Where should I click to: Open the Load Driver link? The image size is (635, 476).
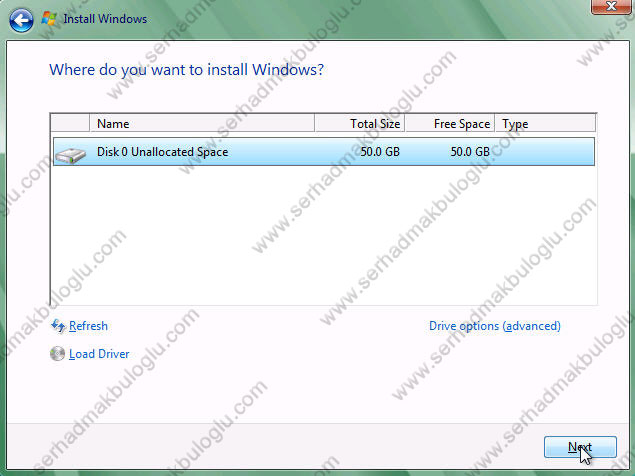point(101,354)
